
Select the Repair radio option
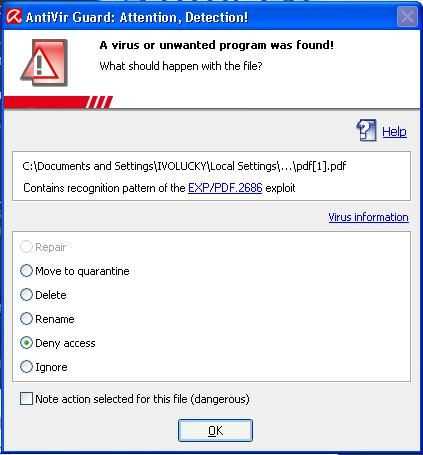click(x=26, y=247)
